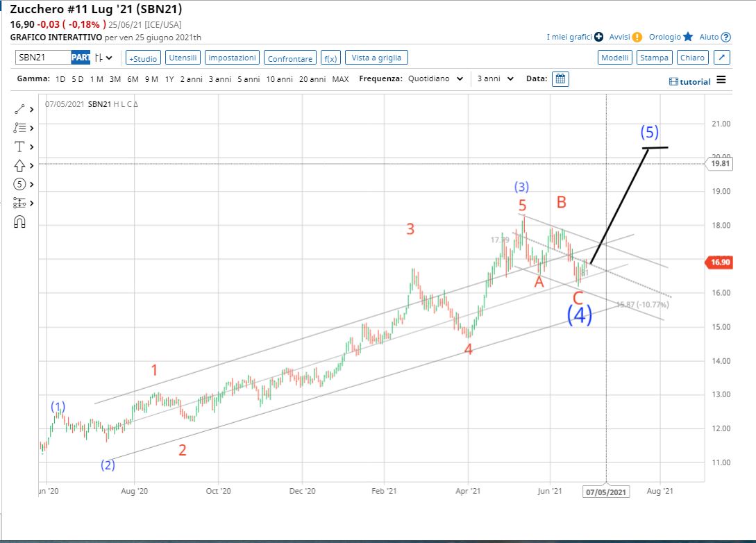Select the 2 anni range
The image size is (756, 543).
tap(192, 79)
